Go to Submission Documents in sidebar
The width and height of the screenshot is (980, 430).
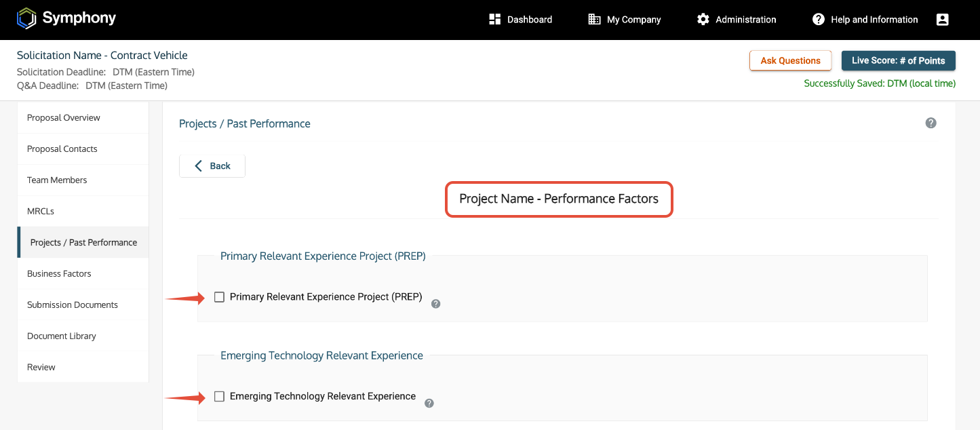point(73,305)
